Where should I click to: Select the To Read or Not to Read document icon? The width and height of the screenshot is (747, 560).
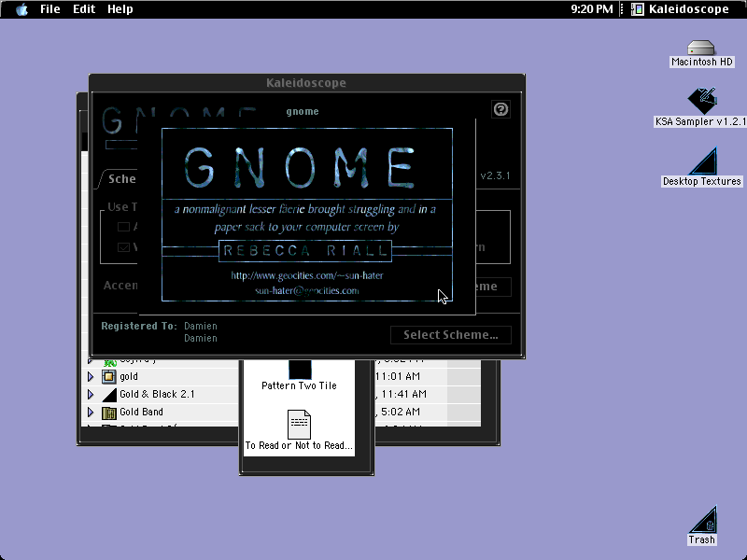299,425
